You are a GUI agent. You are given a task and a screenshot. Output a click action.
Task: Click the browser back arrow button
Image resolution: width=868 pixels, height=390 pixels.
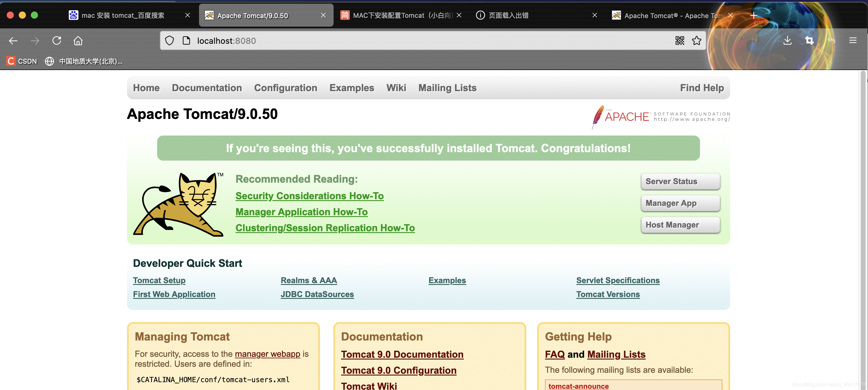[x=13, y=41]
